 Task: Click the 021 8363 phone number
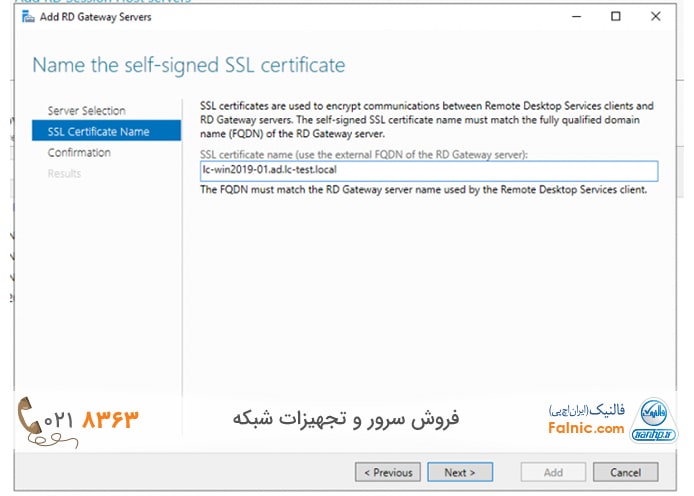(105, 417)
